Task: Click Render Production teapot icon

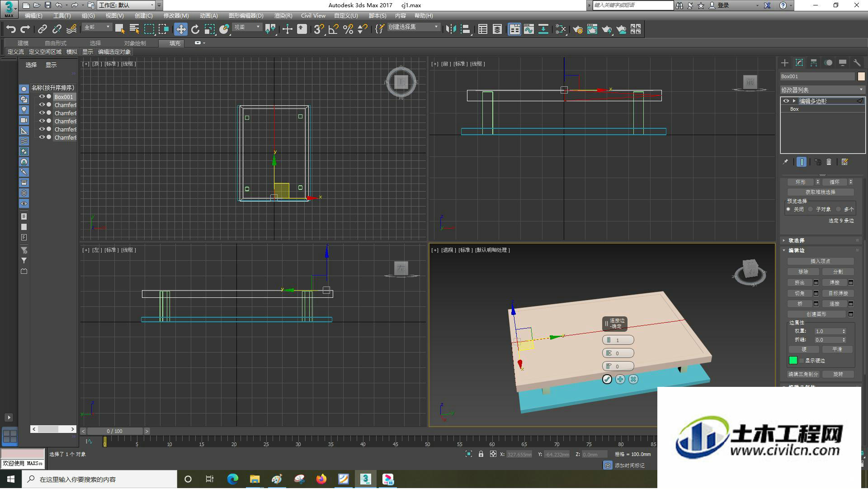Action: [x=607, y=29]
